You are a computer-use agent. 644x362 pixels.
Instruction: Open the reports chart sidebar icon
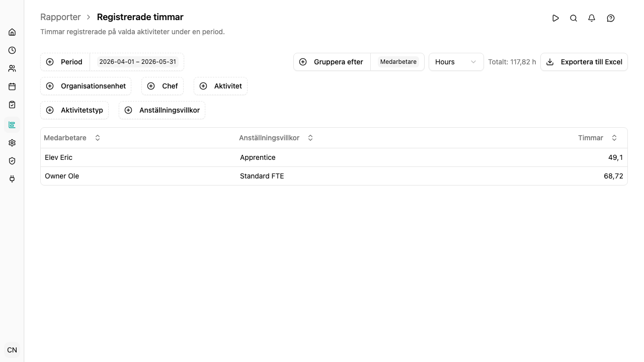[12, 125]
